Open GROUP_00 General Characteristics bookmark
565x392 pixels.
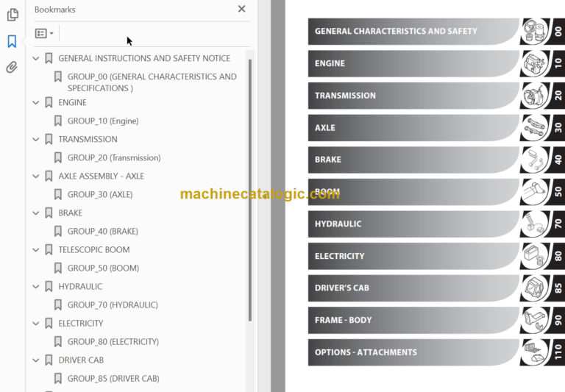(152, 82)
